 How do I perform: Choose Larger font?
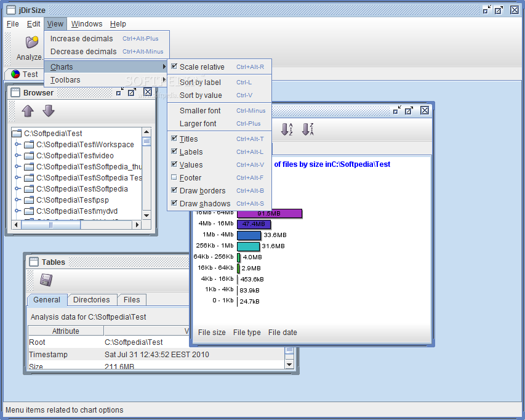click(219, 123)
